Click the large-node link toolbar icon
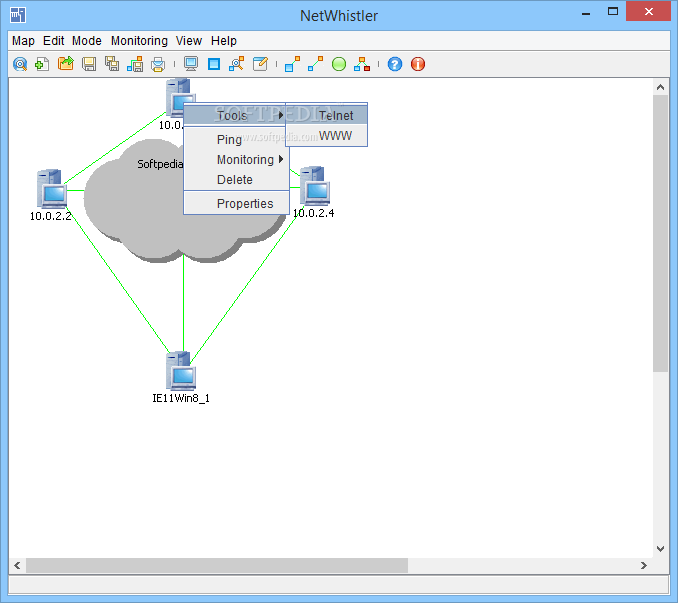Viewport: 678px width, 603px height. click(293, 64)
